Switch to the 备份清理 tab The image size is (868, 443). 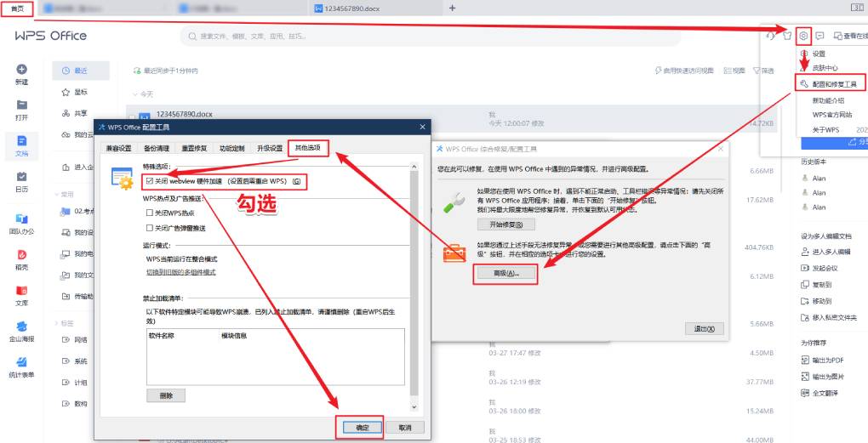coord(157,148)
